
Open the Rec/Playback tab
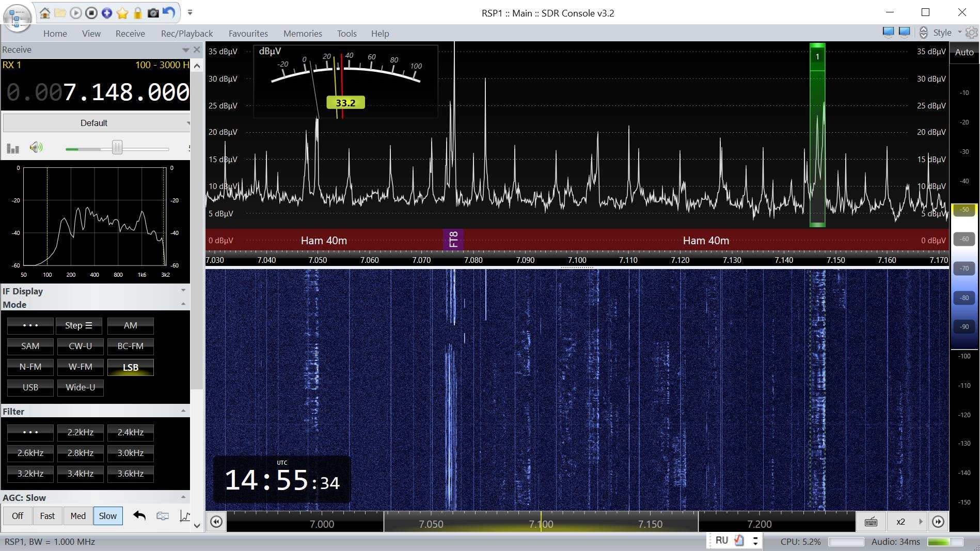point(187,34)
